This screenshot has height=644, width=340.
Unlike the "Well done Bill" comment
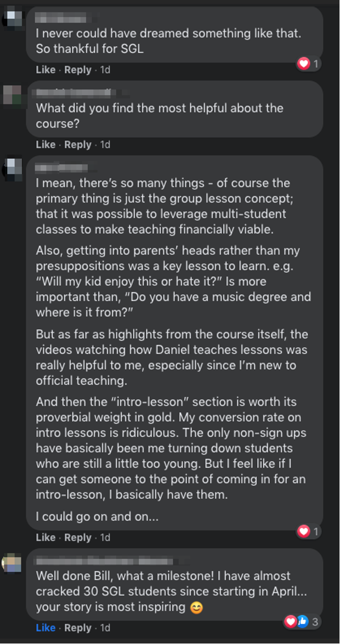pos(46,628)
